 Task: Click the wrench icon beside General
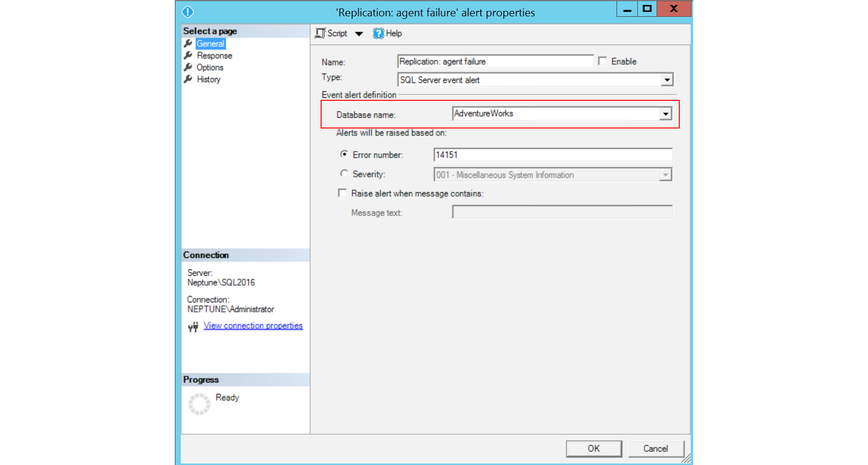[x=188, y=43]
